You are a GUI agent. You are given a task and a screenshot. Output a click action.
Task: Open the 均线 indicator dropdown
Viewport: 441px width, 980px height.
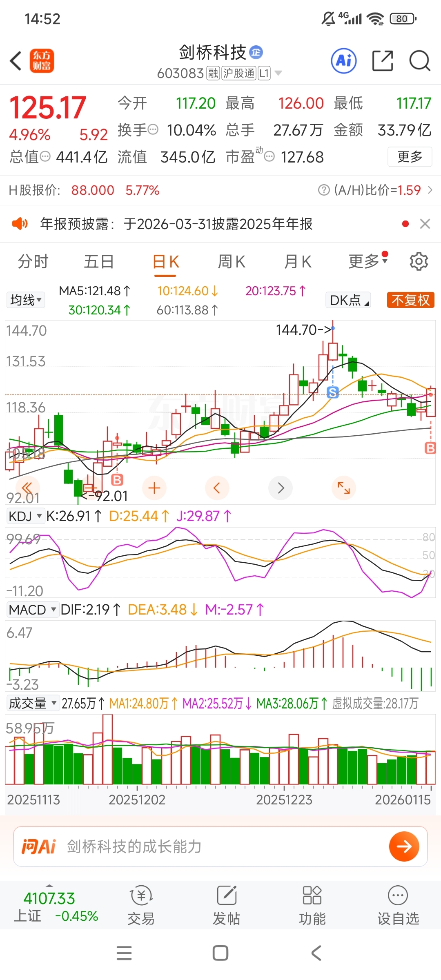tap(26, 300)
